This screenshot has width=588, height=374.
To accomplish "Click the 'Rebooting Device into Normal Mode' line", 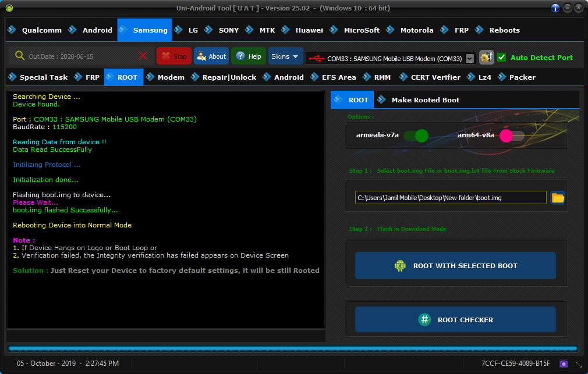I will pyautogui.click(x=72, y=225).
